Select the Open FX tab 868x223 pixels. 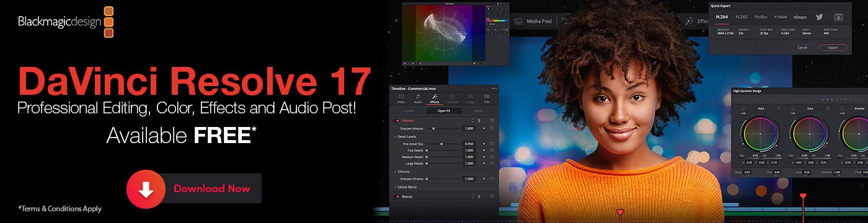coord(444,111)
